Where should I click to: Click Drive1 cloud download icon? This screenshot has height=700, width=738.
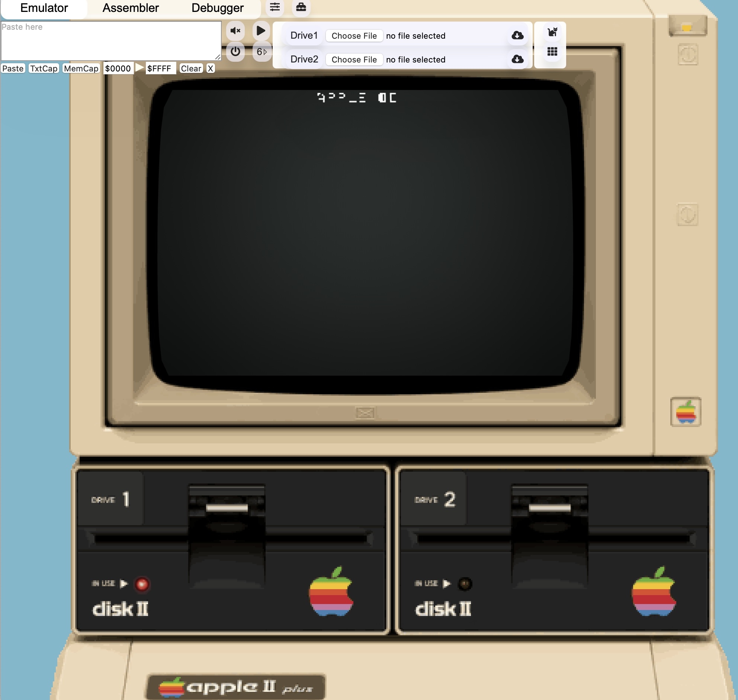tap(517, 35)
